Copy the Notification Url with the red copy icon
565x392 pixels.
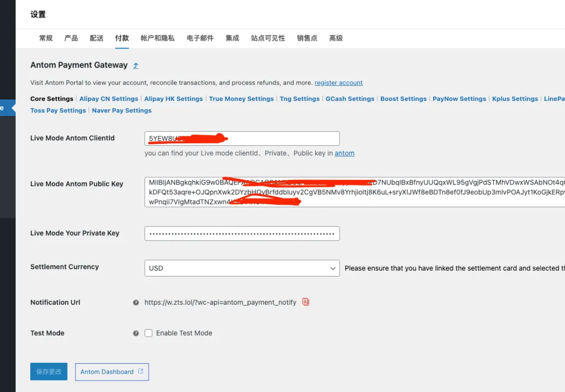coord(306,302)
